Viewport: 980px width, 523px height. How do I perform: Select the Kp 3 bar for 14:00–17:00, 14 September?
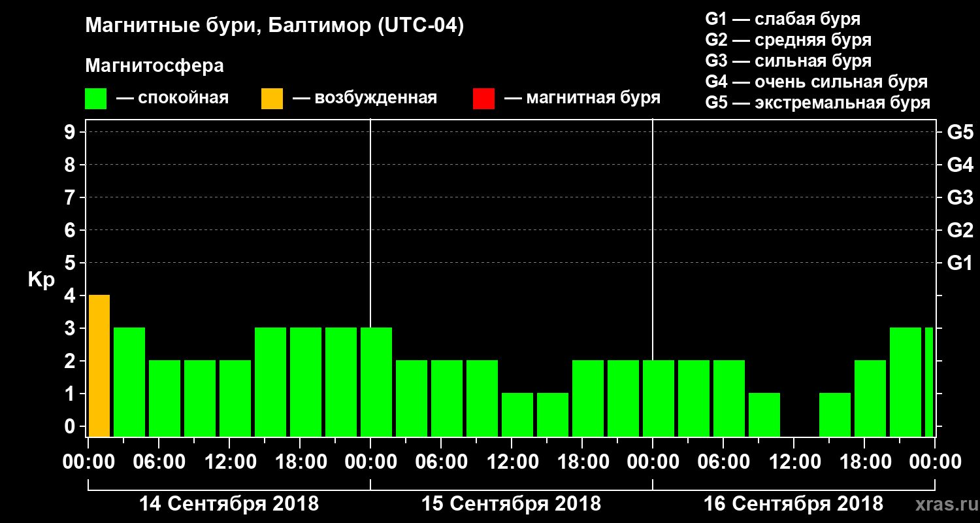(x=270, y=382)
